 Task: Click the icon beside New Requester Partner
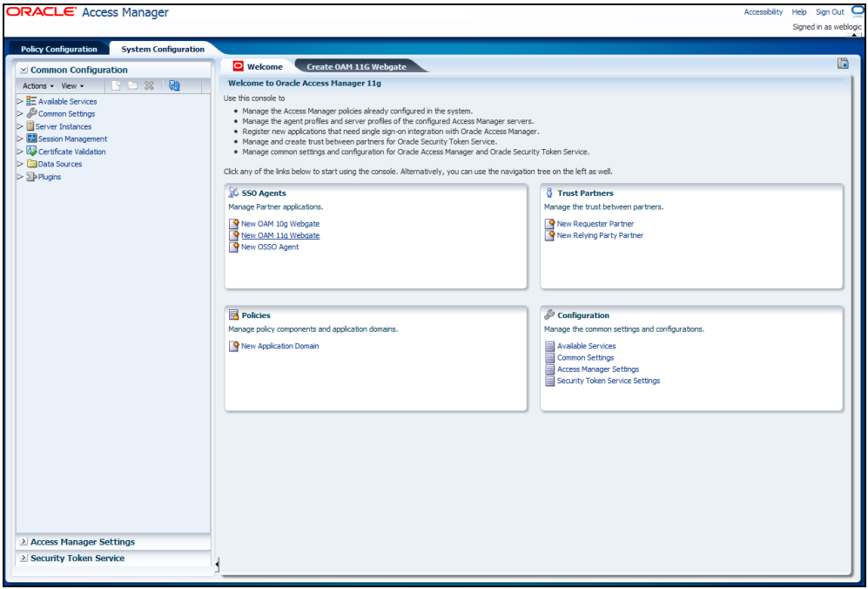tap(549, 224)
